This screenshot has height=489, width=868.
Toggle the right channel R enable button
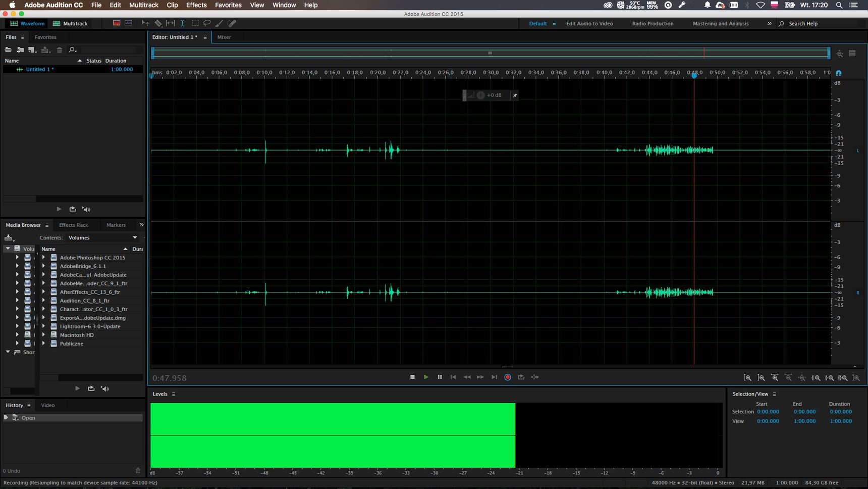coord(858,292)
